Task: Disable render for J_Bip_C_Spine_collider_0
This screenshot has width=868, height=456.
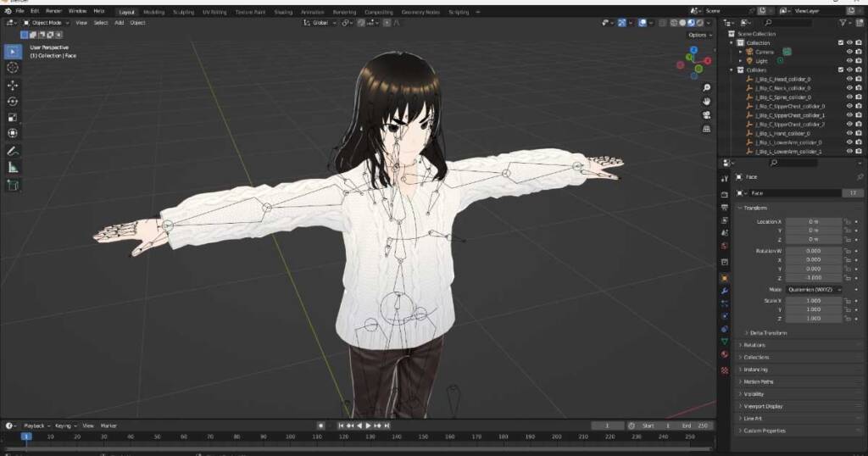Action: click(x=859, y=97)
